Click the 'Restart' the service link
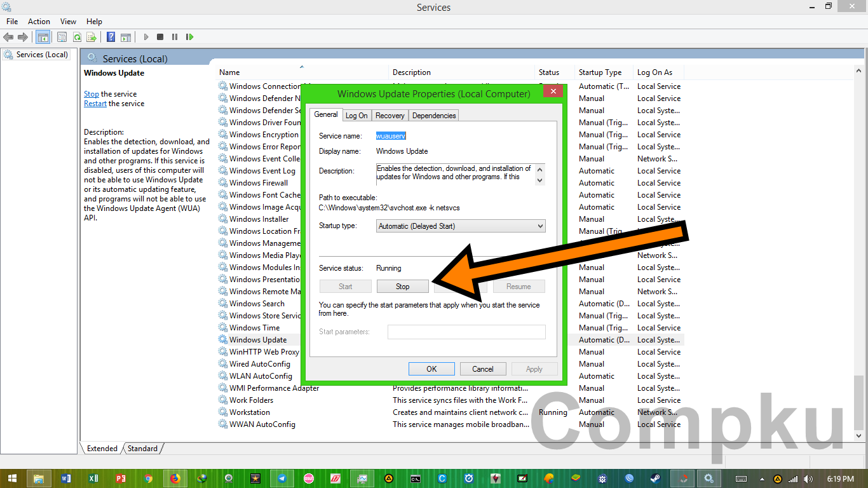868x488 pixels. (95, 104)
